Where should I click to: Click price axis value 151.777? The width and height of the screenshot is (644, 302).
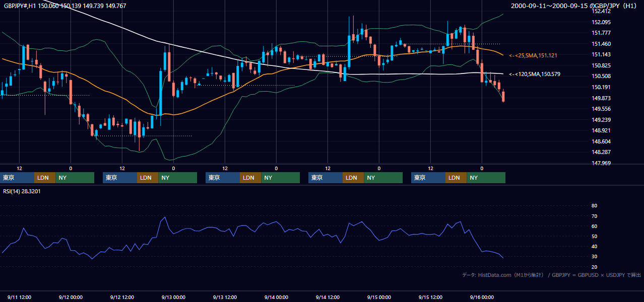602,33
